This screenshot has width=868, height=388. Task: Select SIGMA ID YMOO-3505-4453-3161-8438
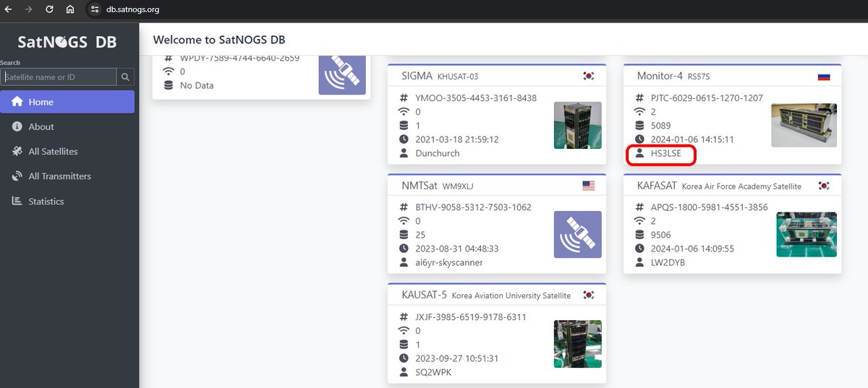tap(476, 98)
